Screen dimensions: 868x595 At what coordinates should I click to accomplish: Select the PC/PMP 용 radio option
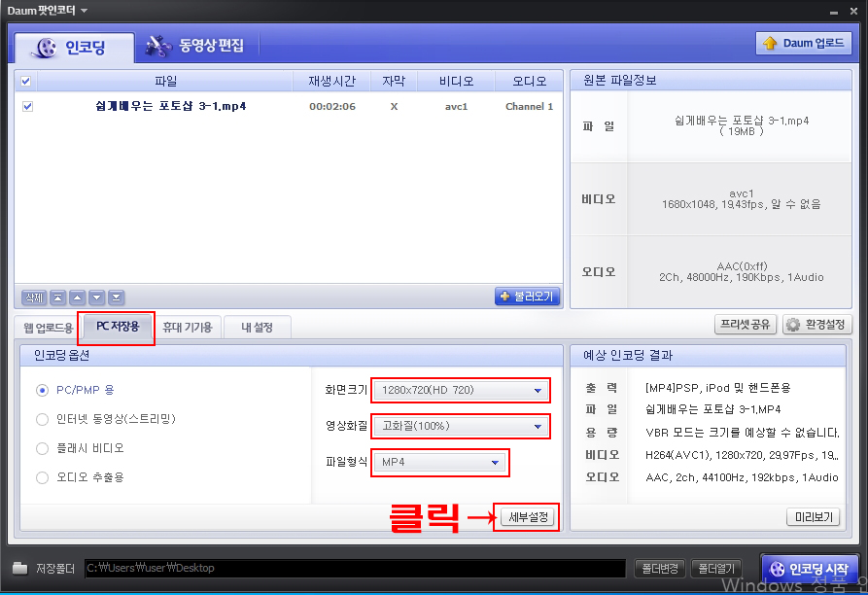42,390
